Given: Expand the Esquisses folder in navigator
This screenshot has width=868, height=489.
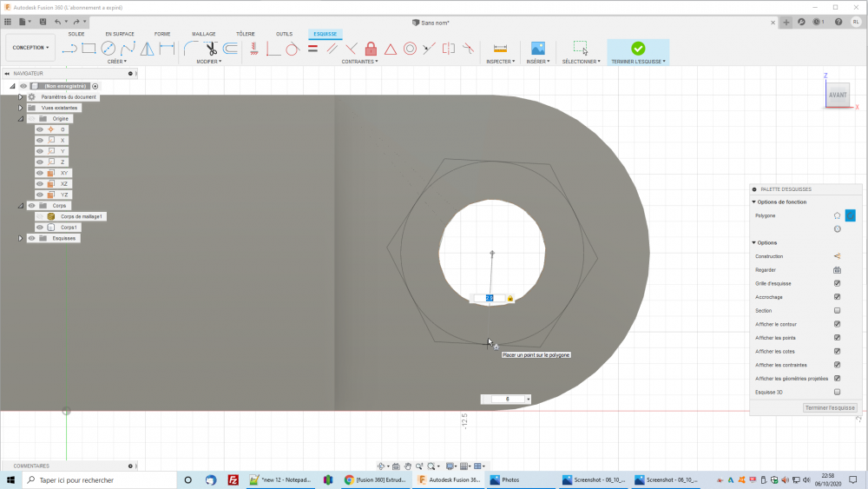Looking at the screenshot, I should pos(20,238).
